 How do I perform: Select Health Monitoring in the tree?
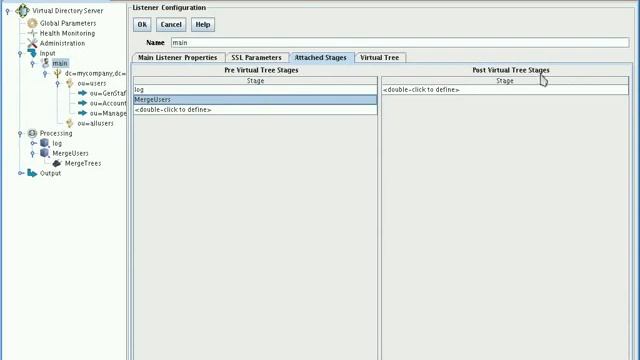(67, 33)
